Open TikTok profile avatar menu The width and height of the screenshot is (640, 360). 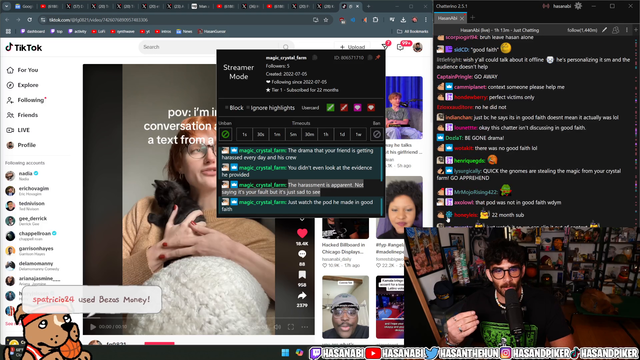(x=417, y=47)
